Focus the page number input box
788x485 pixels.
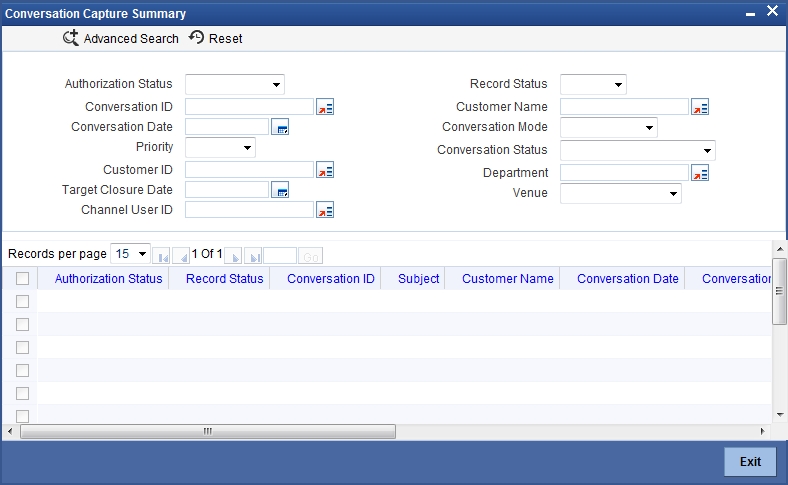coord(280,256)
